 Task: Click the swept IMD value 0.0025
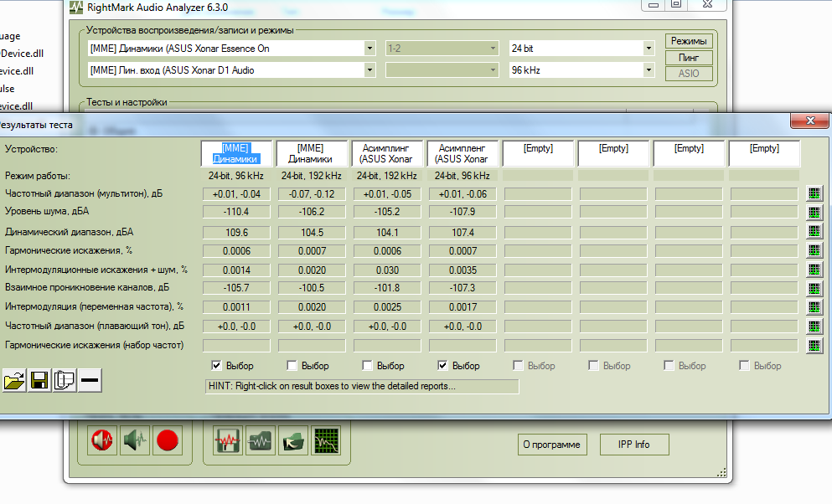coord(387,307)
